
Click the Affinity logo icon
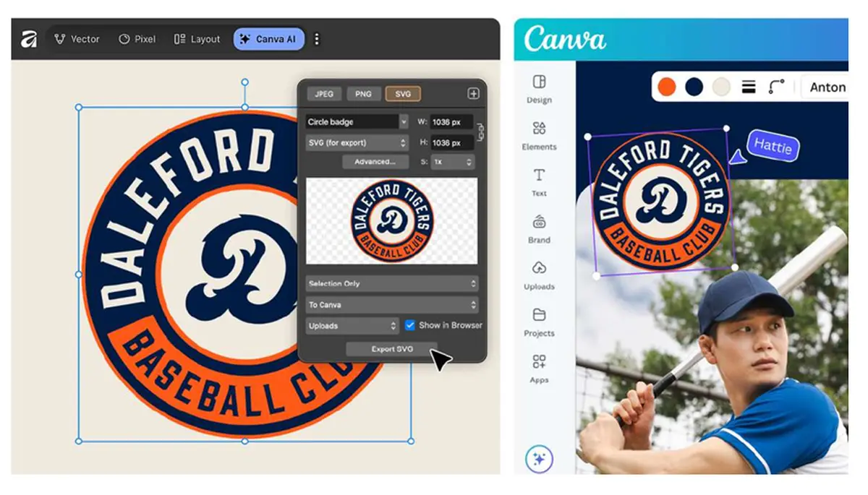tap(29, 39)
